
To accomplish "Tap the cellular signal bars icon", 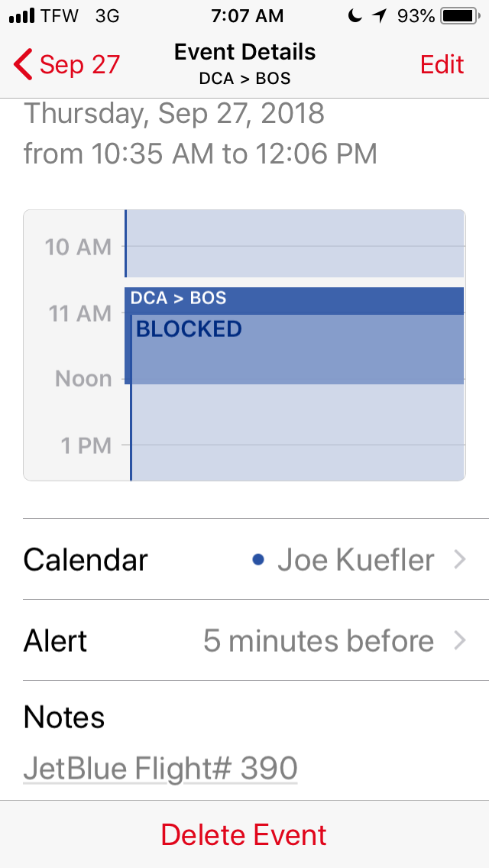I will [x=23, y=16].
